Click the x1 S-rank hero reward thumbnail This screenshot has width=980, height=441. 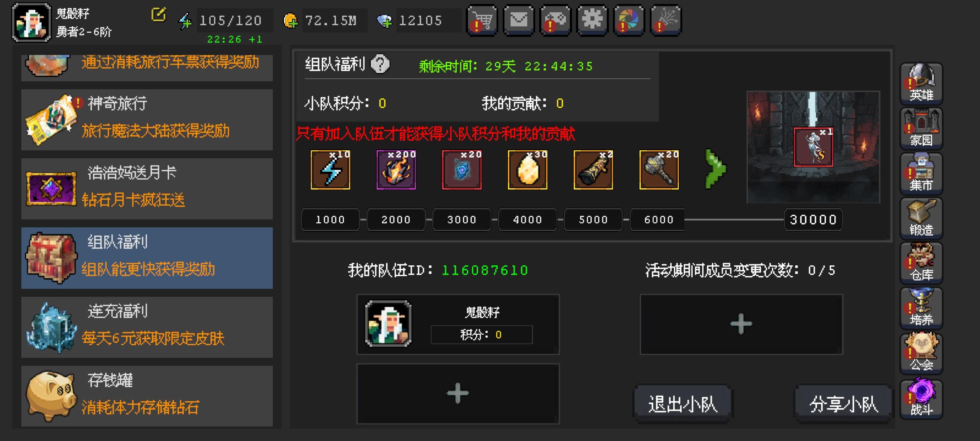[813, 147]
